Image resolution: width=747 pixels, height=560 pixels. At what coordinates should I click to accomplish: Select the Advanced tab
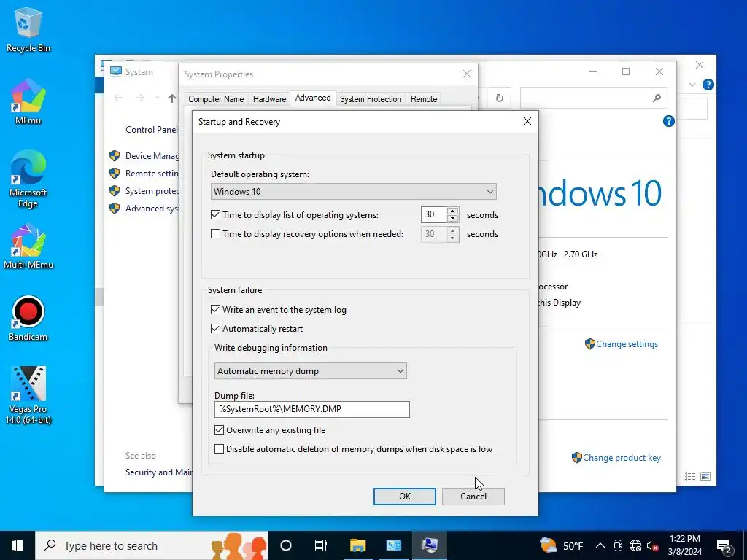pyautogui.click(x=313, y=98)
